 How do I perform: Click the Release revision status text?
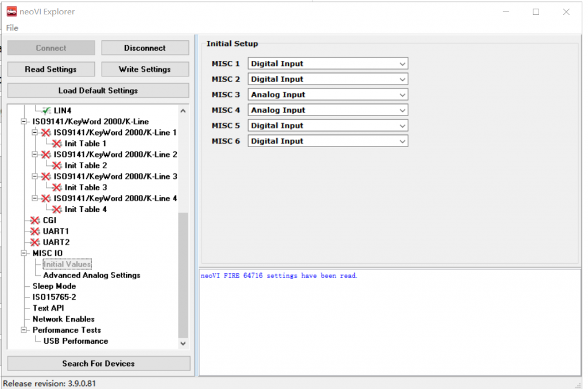coord(49,383)
